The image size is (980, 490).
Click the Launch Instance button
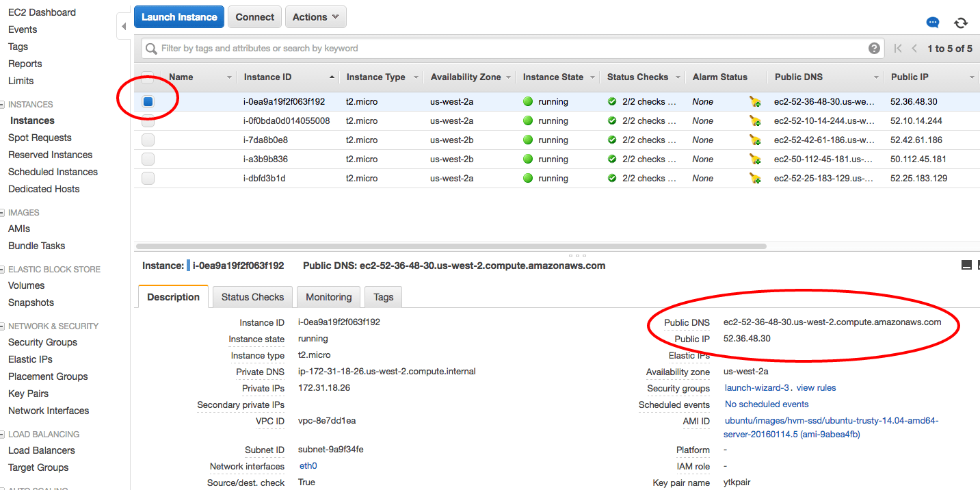tap(178, 16)
